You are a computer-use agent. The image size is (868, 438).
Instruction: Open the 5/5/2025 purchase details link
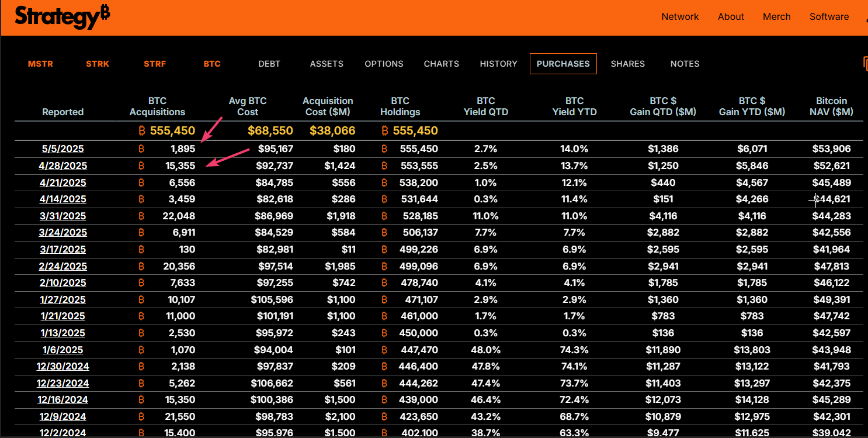click(x=63, y=149)
